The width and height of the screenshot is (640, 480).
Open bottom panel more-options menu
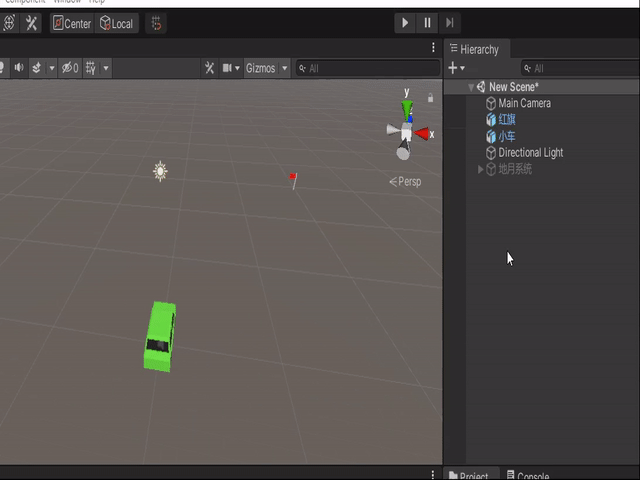[433, 474]
